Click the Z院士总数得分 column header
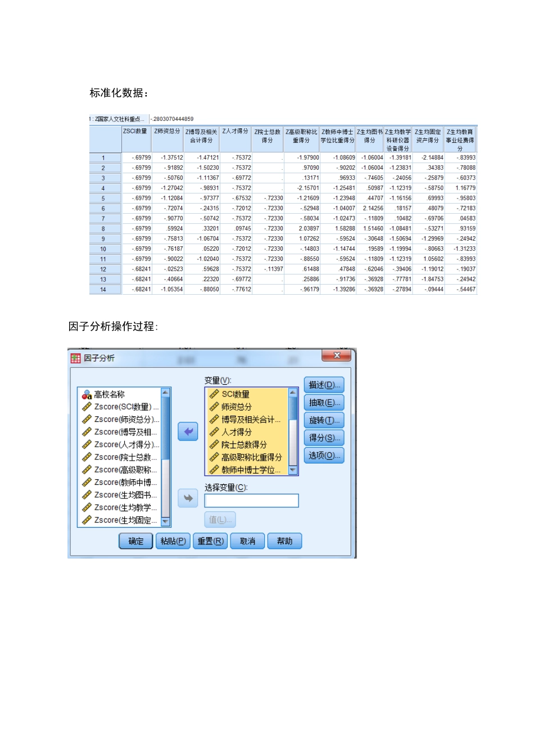The width and height of the screenshot is (534, 756). [268, 139]
